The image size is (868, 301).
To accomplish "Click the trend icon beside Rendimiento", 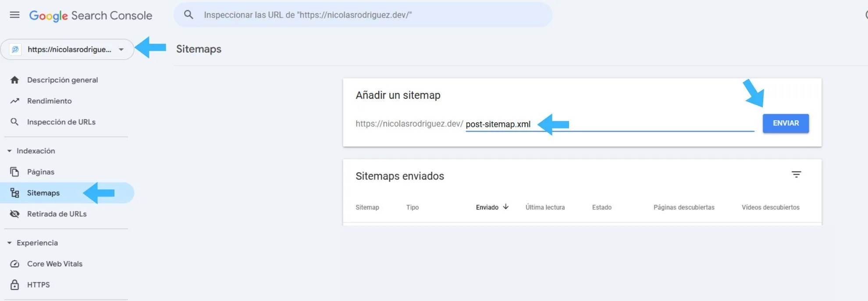I will 14,101.
